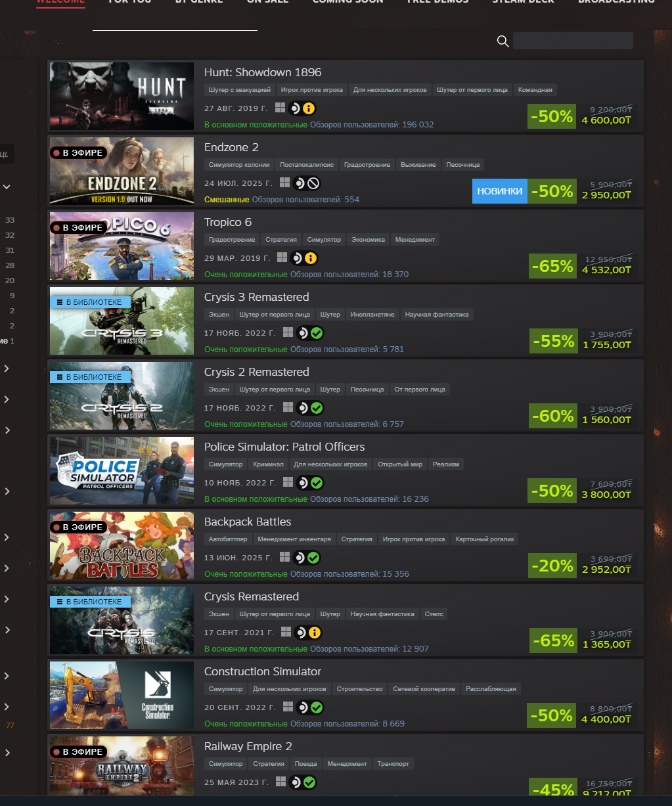
Task: Click the search input field
Action: [573, 41]
